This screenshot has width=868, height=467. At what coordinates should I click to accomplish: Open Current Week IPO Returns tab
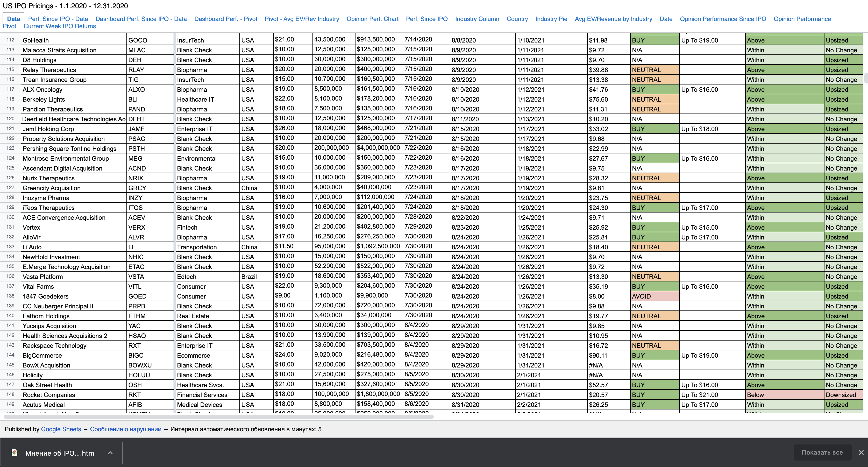[60, 26]
